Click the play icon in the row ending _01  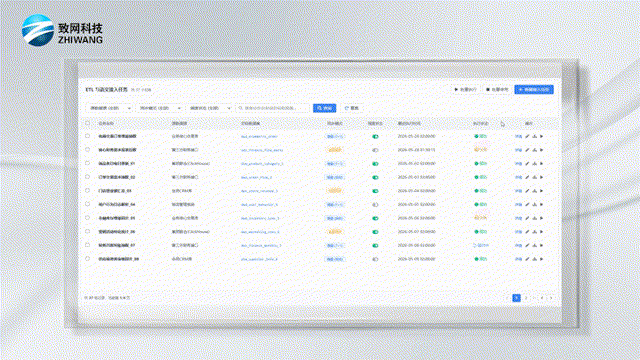click(x=542, y=164)
